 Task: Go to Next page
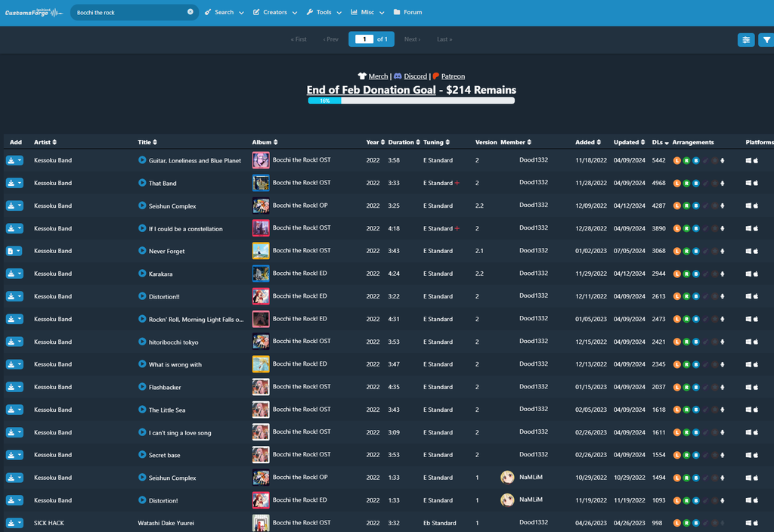pos(412,39)
